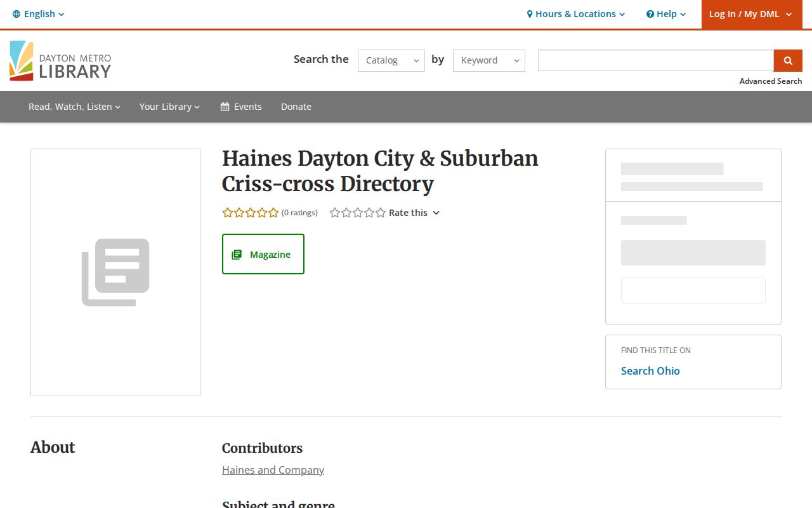Click the orange search magnifier button
The image size is (812, 508).
click(x=788, y=60)
